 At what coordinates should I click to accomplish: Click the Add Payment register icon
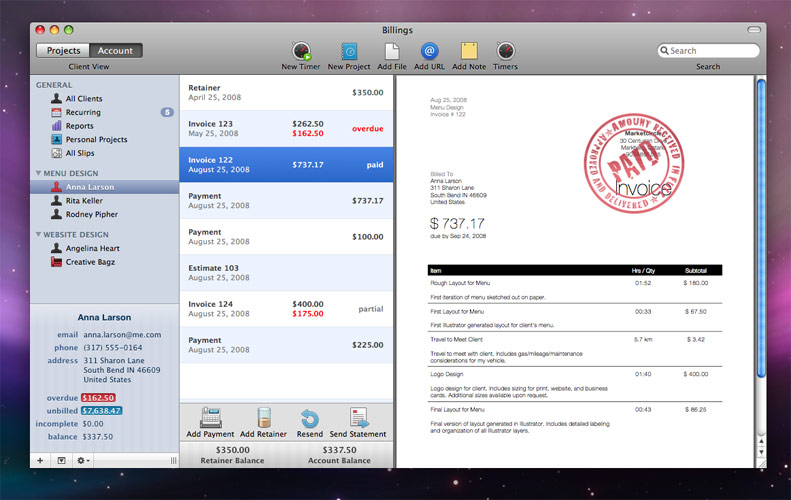(210, 418)
